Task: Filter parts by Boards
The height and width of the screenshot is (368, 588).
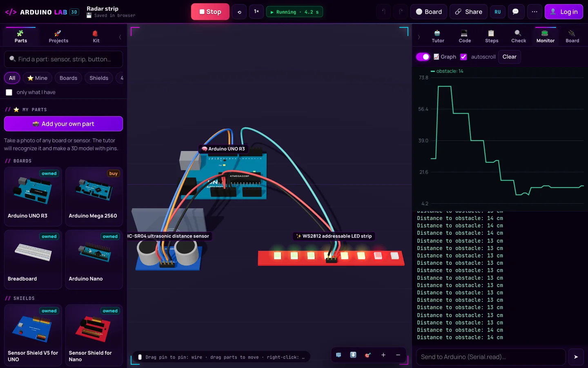Action: coord(68,78)
